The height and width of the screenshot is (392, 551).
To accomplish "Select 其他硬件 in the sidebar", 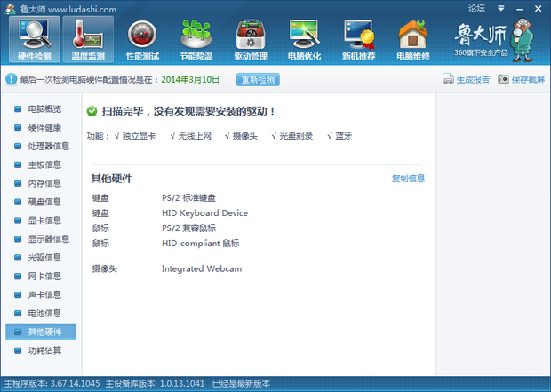I will coord(41,332).
